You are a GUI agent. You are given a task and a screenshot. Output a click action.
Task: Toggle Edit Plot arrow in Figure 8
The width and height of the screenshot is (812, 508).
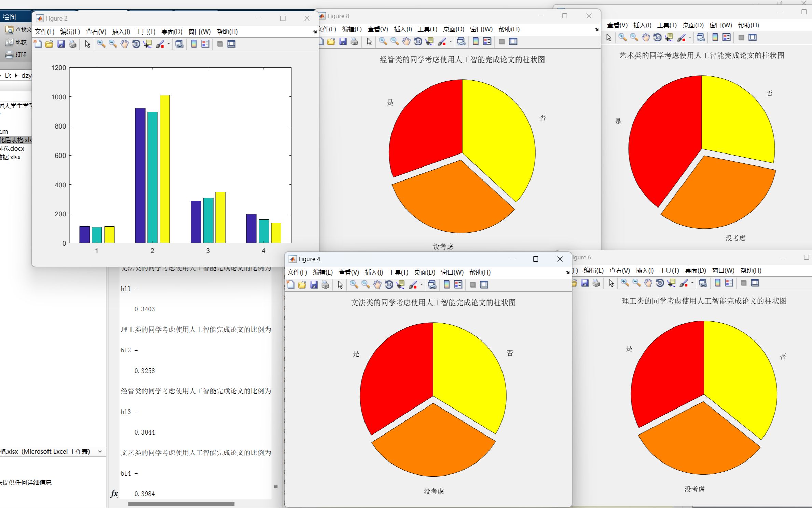pyautogui.click(x=369, y=42)
